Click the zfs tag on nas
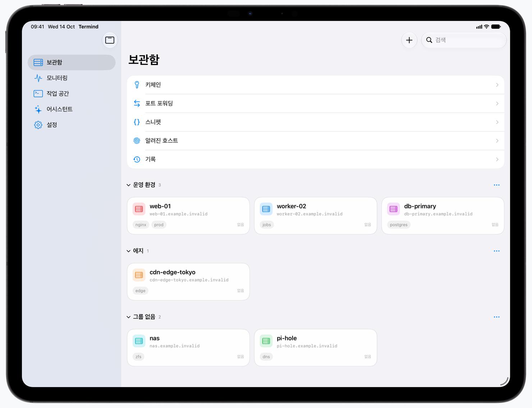This screenshot has height=408, width=532. coord(138,357)
